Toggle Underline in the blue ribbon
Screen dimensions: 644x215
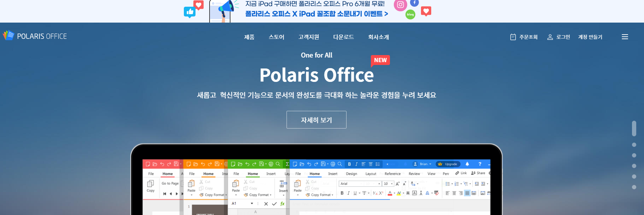(x=355, y=193)
